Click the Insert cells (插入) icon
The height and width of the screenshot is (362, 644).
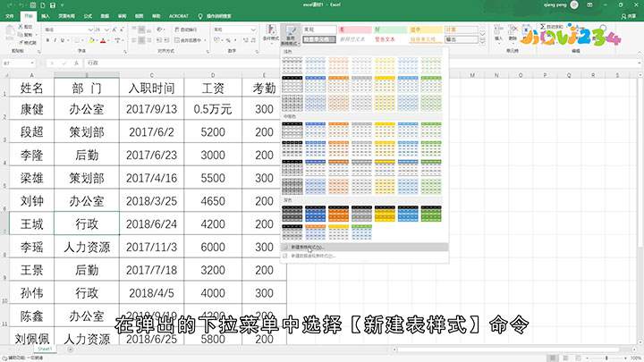(498, 33)
